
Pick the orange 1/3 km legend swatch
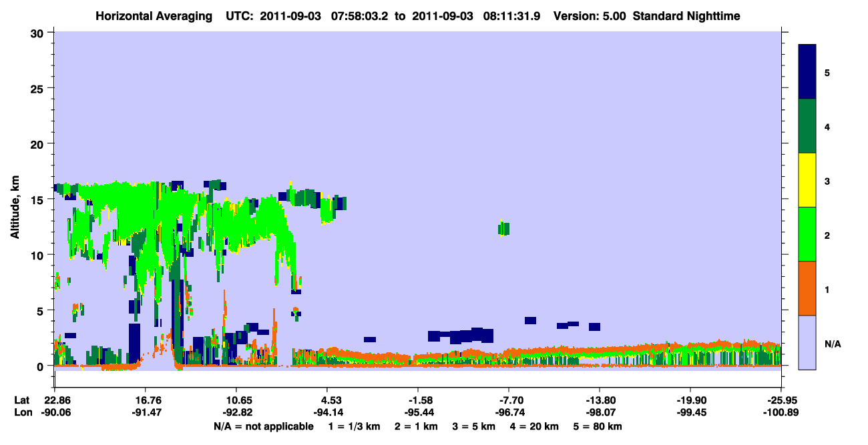click(x=807, y=288)
